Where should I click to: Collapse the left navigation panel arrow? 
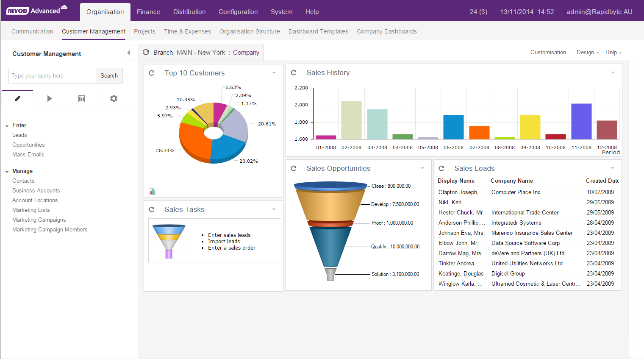point(128,53)
